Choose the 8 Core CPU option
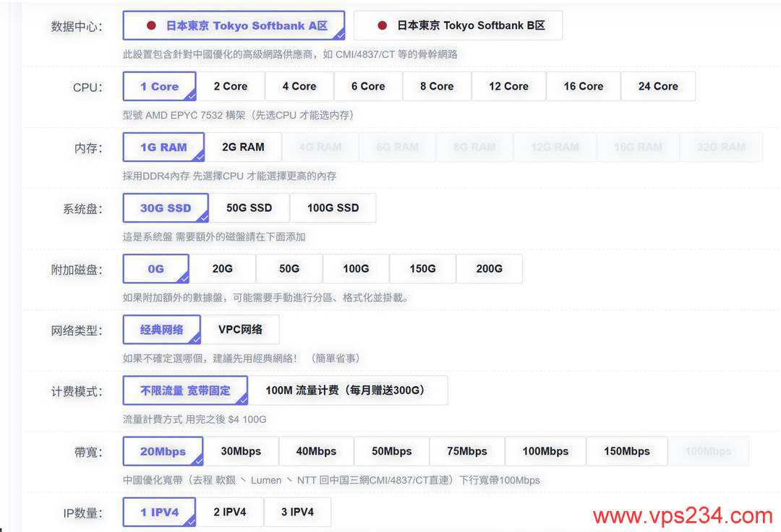The width and height of the screenshot is (781, 532). click(x=437, y=86)
